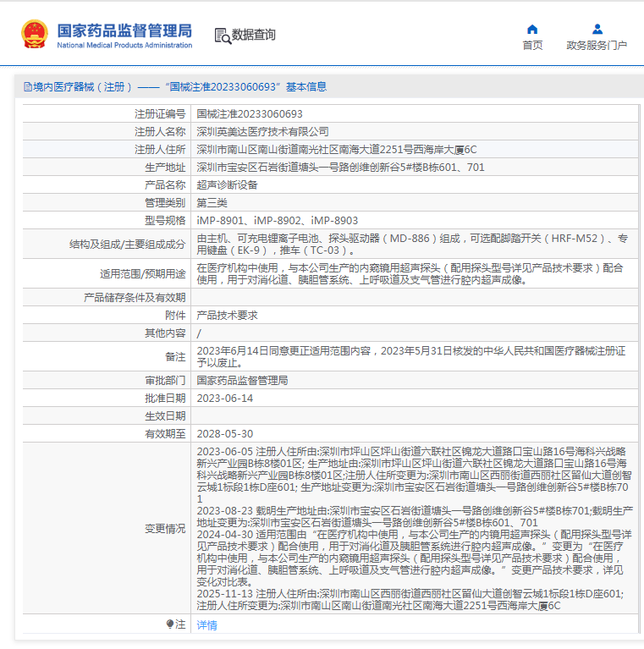Click the approval date 2023-06-14 value
The width and height of the screenshot is (644, 649).
pos(224,398)
